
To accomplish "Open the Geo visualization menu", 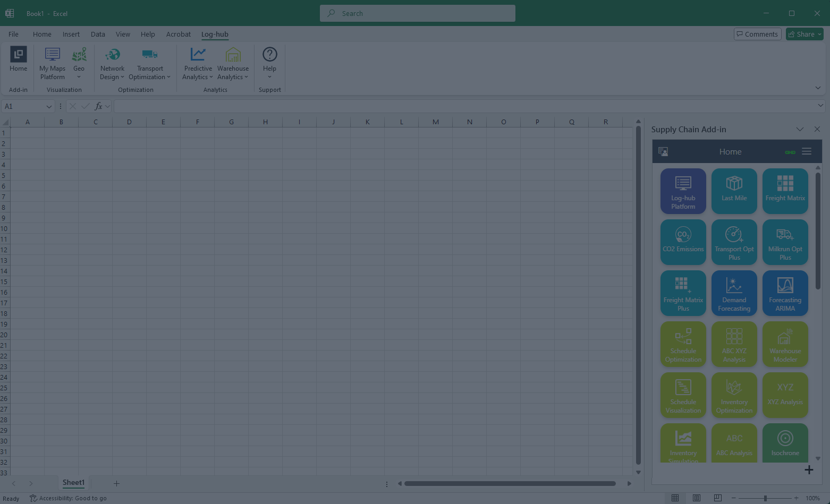I will click(x=79, y=63).
